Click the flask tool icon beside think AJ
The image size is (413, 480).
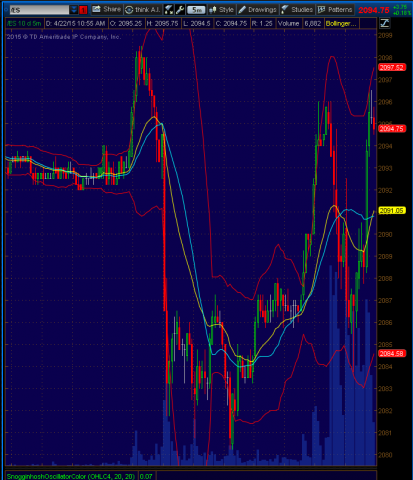pos(169,10)
